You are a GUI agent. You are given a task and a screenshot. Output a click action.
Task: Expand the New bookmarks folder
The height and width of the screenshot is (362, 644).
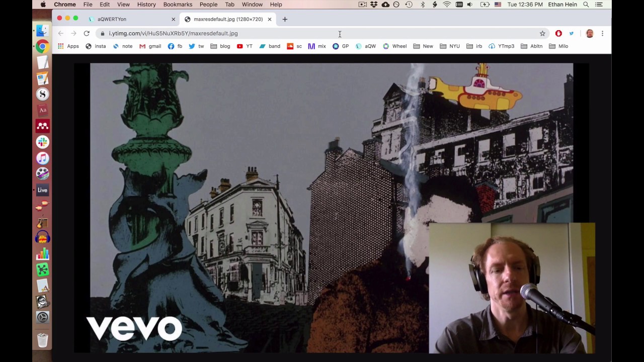click(423, 46)
